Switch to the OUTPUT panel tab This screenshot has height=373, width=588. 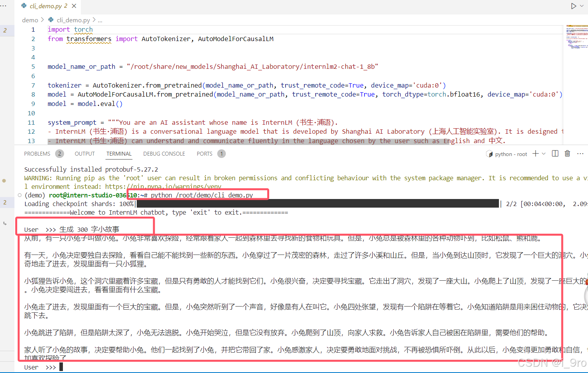[x=85, y=154]
